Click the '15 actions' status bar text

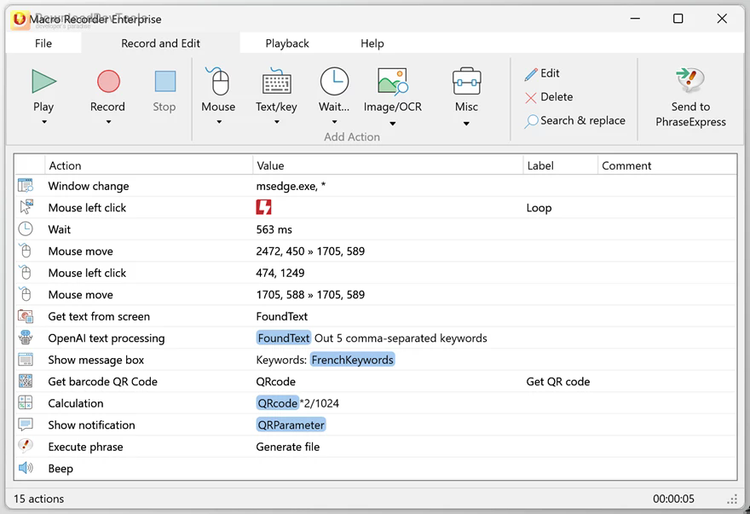click(x=39, y=499)
